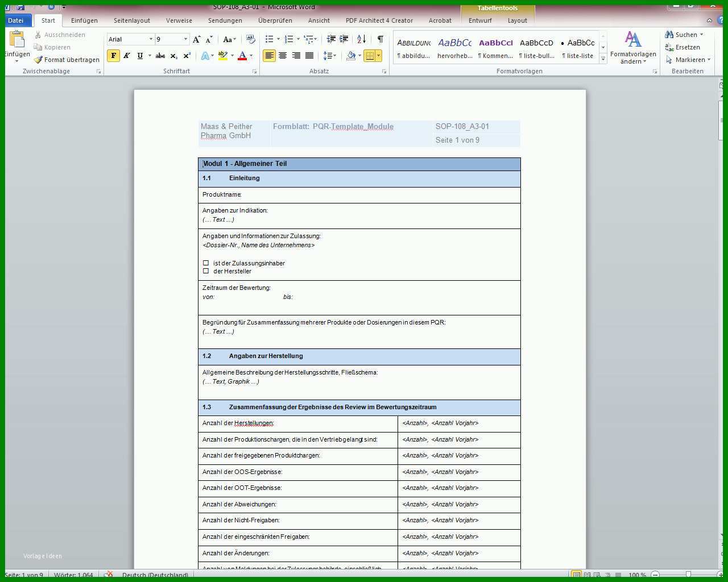Image resolution: width=728 pixels, height=582 pixels.
Task: Switch to the Verweise tab
Action: tap(179, 20)
